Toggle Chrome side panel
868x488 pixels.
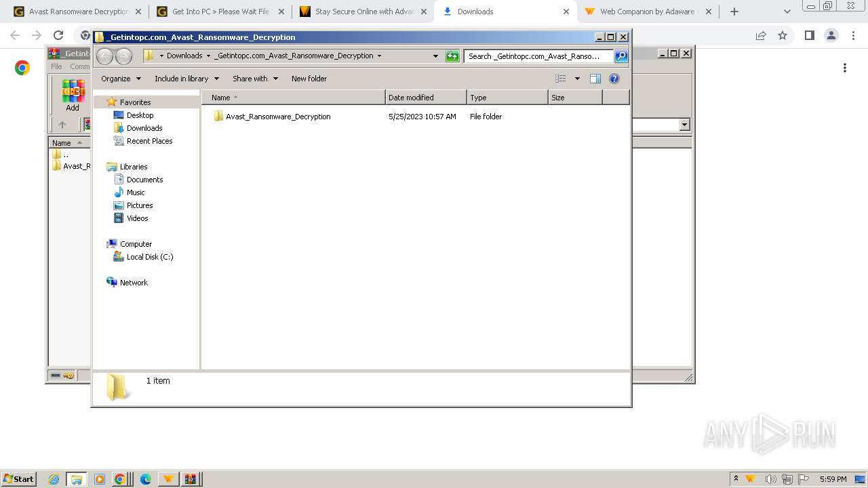pyautogui.click(x=809, y=35)
